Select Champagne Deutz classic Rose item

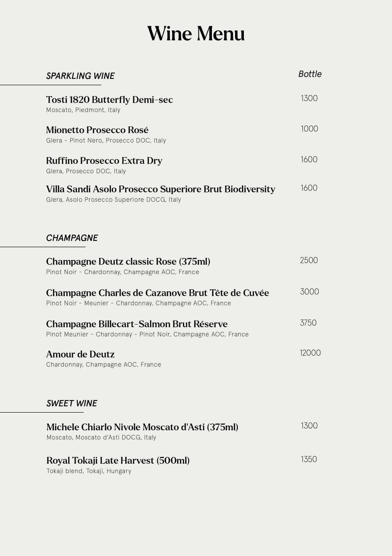[x=128, y=262]
